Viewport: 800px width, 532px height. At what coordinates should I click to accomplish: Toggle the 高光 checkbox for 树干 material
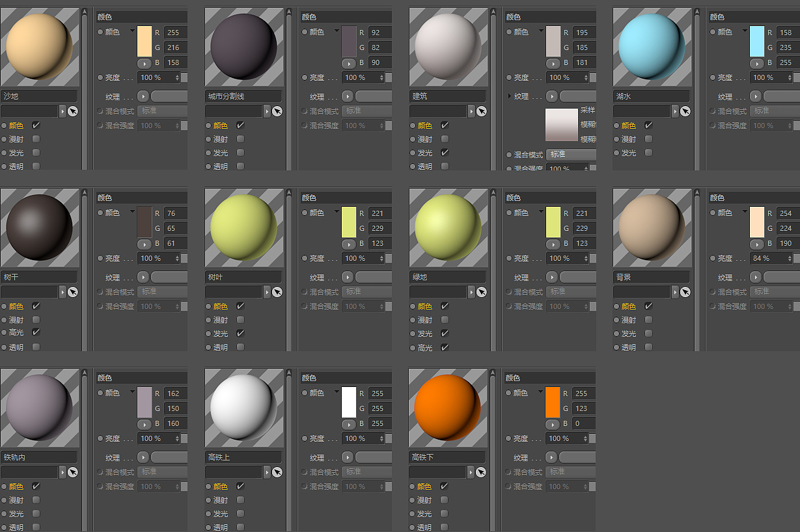tap(36, 332)
